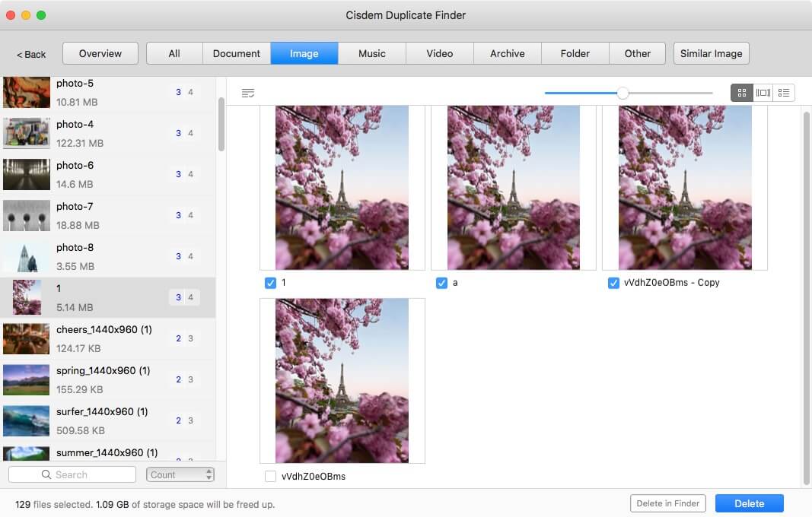Click Delete in Finder
812x517 pixels.
point(667,503)
